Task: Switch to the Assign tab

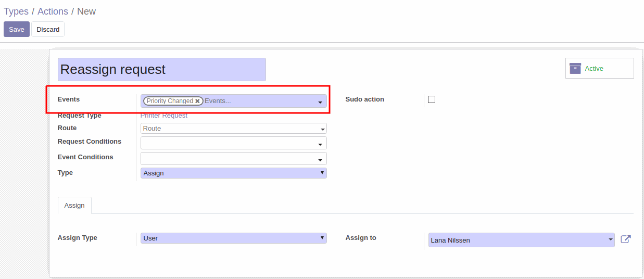Action: point(74,206)
